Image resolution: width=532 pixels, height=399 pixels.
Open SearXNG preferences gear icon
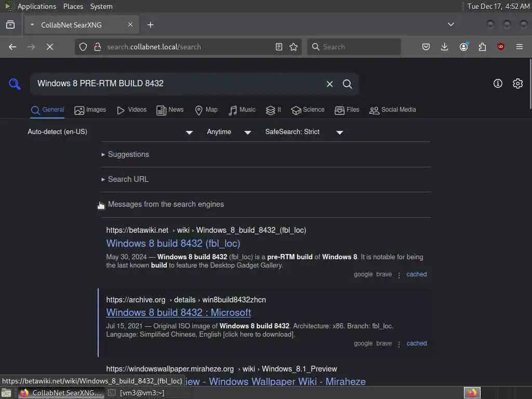(x=518, y=84)
